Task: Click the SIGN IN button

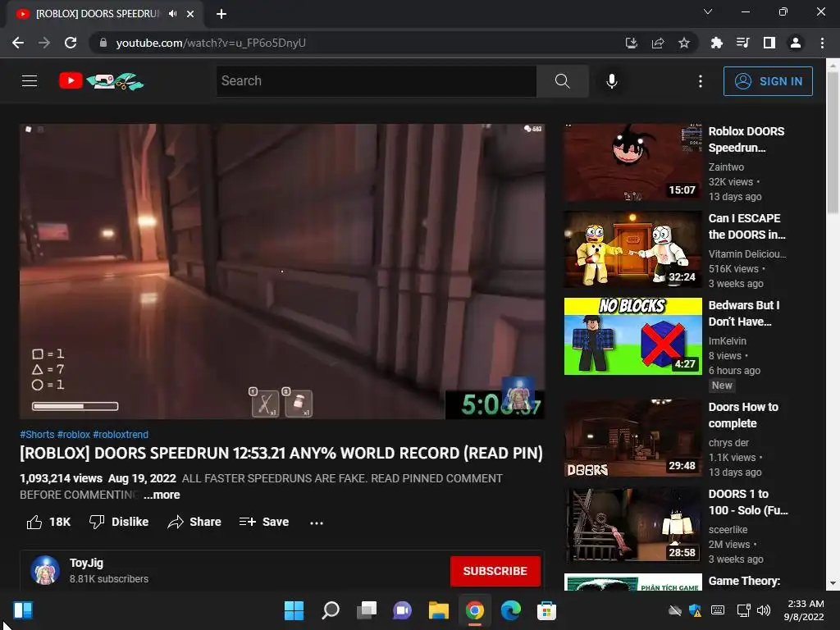Action: click(x=768, y=81)
